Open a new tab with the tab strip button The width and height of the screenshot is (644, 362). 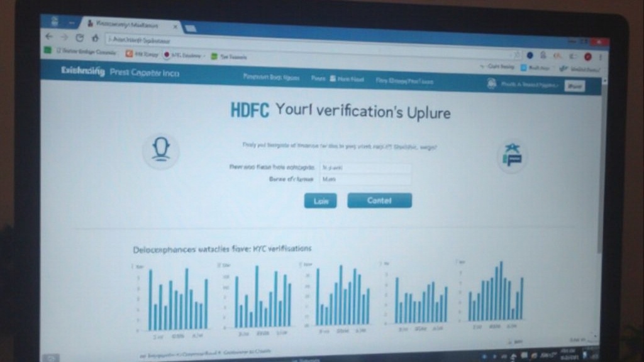tap(190, 28)
